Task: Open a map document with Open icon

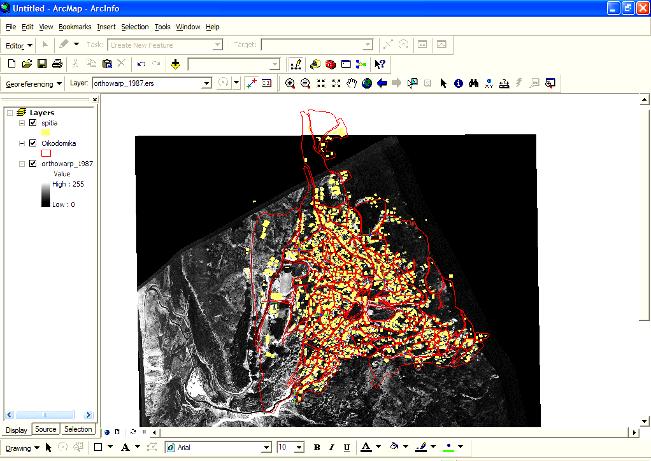Action: pos(27,64)
